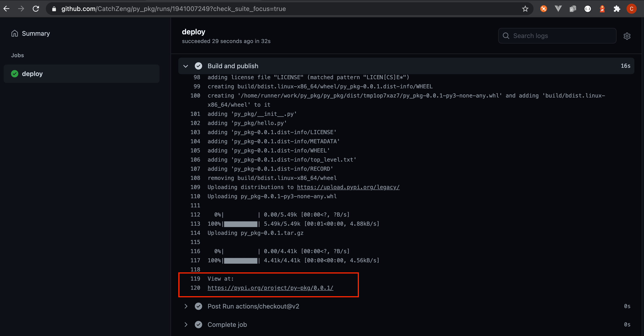
Task: Click the Build and publish step title
Action: pyautogui.click(x=233, y=66)
